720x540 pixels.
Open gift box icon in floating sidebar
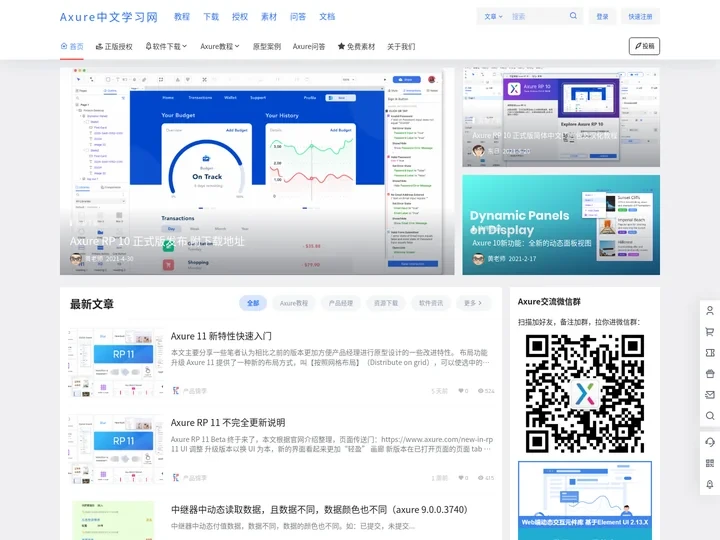point(710,374)
